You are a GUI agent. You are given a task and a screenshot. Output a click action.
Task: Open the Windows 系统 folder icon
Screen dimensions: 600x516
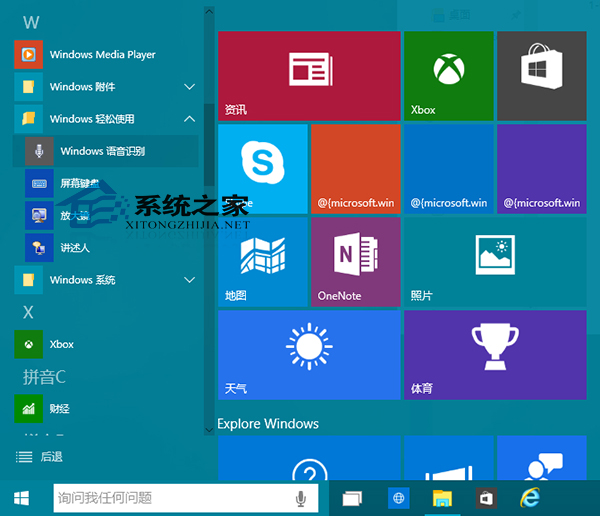(x=28, y=280)
